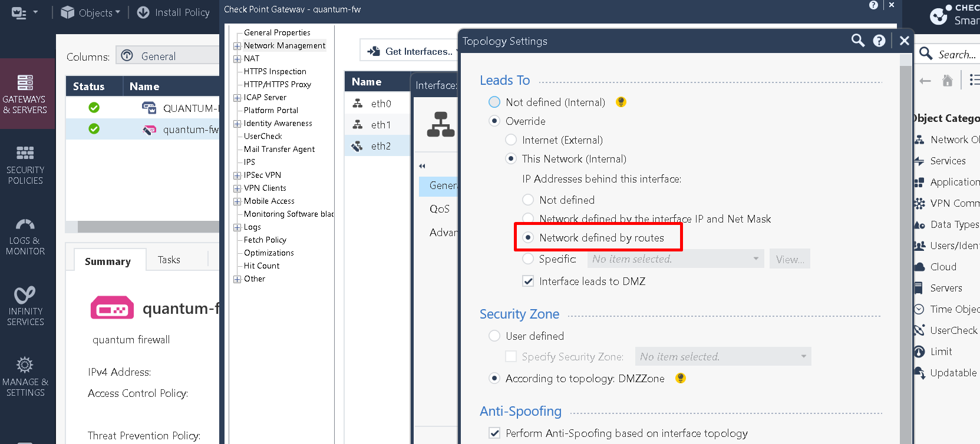Click hint bulb next to DMZZone

pyautogui.click(x=681, y=378)
